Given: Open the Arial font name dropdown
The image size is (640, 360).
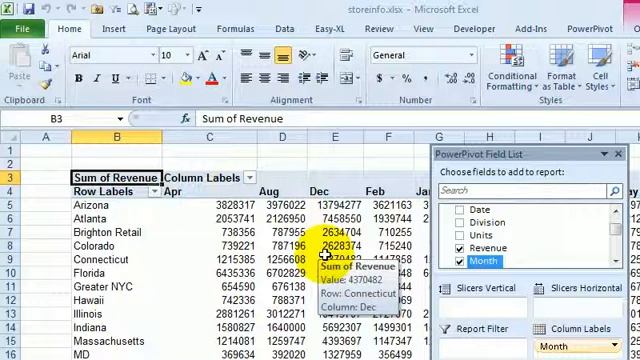Looking at the screenshot, I should coord(153,55).
